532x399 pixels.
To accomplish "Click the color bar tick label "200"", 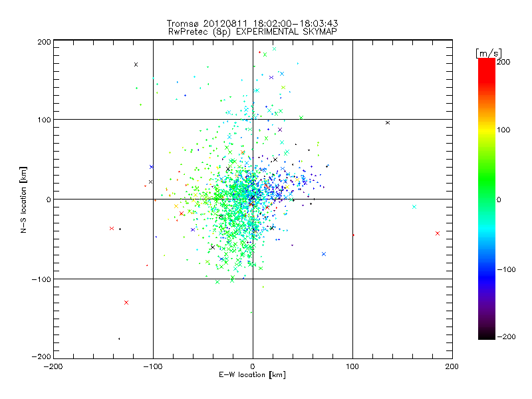I will coord(503,62).
